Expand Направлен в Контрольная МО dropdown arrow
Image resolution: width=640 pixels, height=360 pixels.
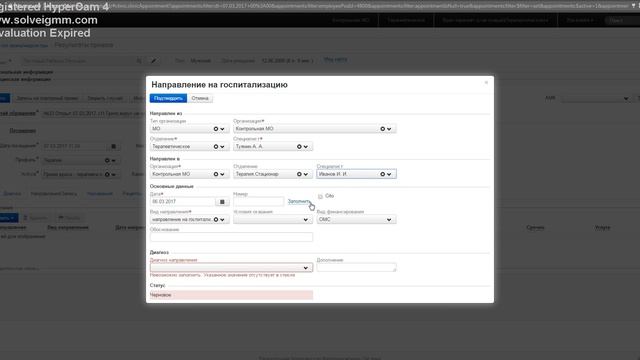222,174
